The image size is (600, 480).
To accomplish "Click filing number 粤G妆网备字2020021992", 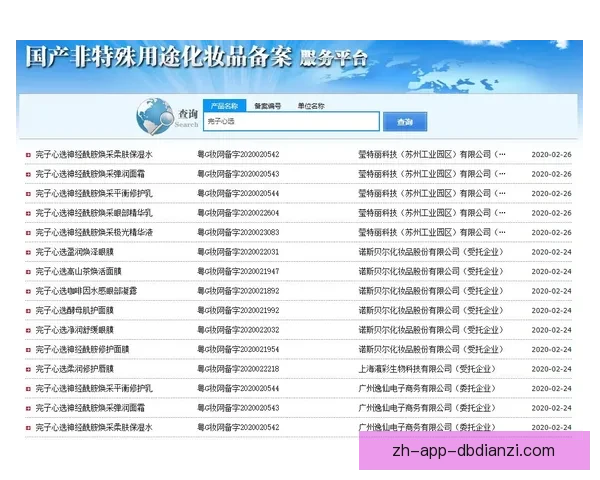I will click(238, 310).
